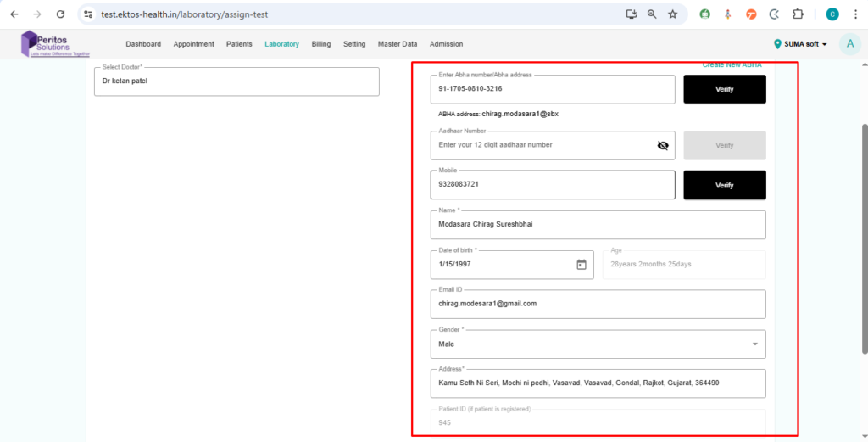Open the user avatar 'A' menu

tap(849, 44)
